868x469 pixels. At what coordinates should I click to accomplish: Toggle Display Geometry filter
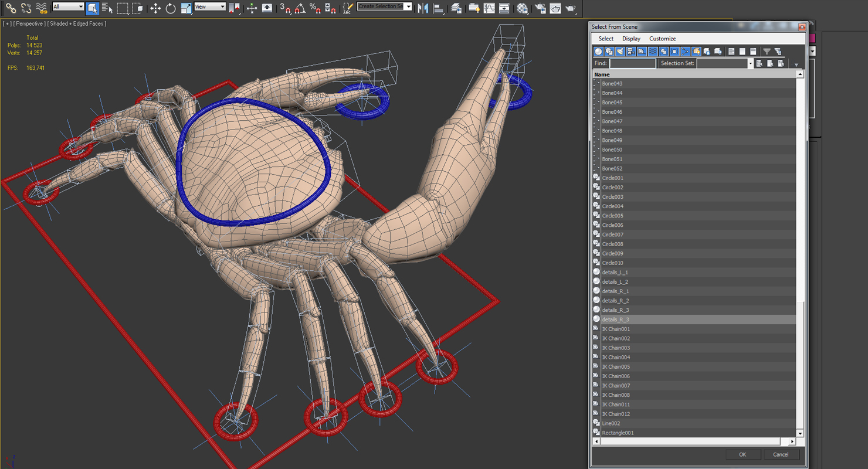598,52
